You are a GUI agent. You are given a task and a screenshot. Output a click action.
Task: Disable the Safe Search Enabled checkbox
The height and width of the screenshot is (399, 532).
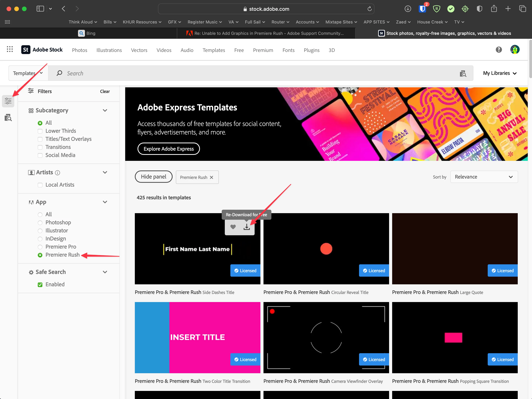[40, 285]
